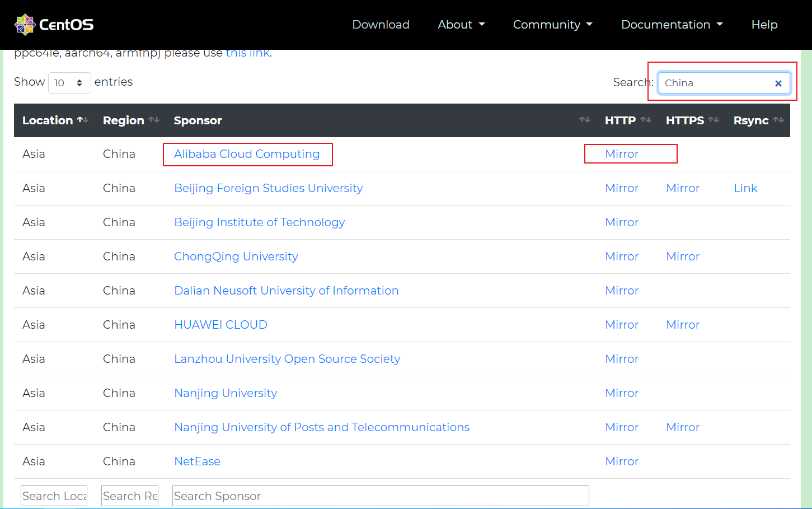
Task: Click the Search Location filter field
Action: coord(54,496)
